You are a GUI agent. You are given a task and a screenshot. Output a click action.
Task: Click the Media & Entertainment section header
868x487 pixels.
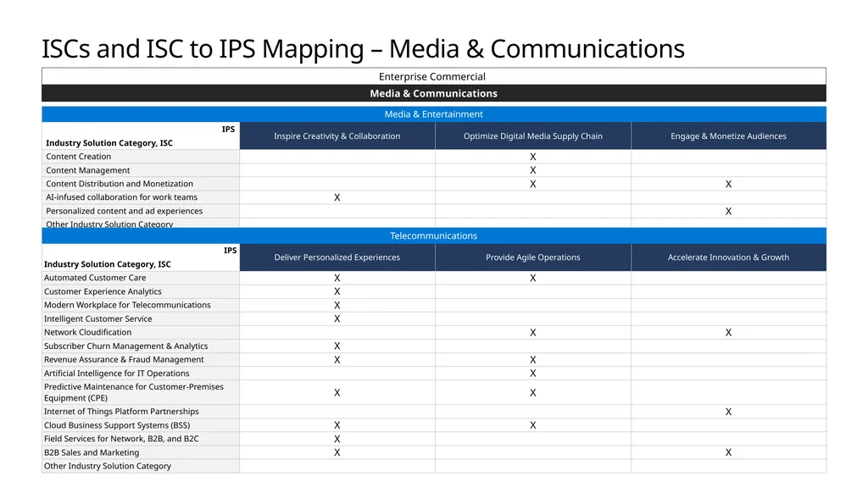434,114
